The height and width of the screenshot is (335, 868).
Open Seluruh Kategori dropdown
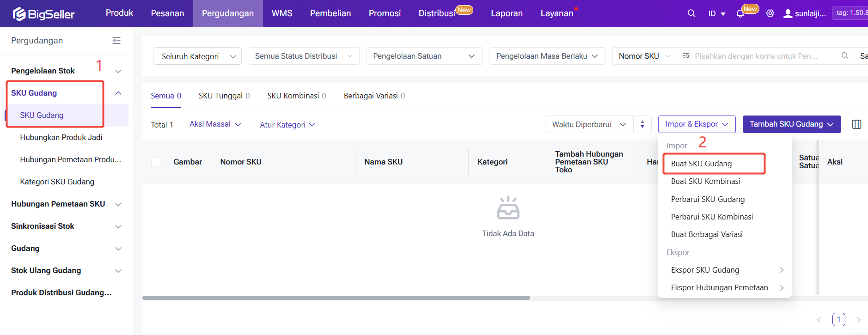(x=197, y=56)
